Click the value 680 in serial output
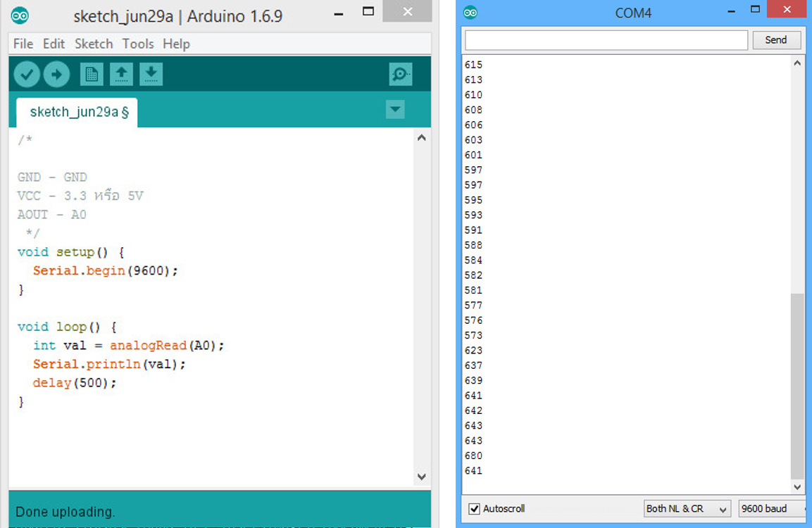Image resolution: width=812 pixels, height=528 pixels. click(473, 456)
